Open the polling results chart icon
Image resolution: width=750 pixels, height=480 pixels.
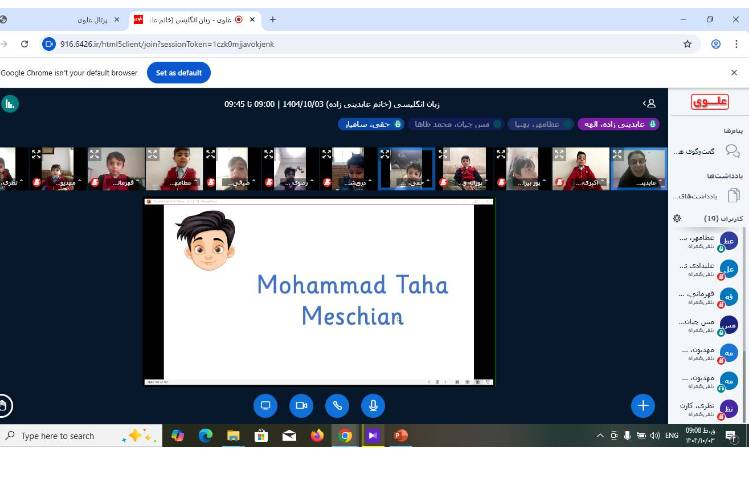[x=10, y=104]
